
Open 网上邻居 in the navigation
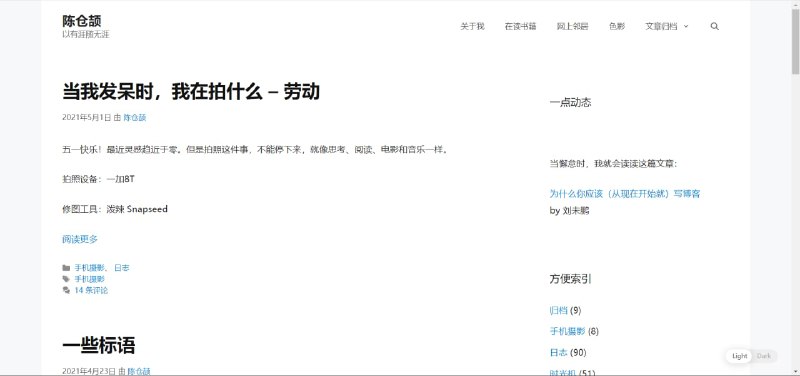(x=572, y=27)
